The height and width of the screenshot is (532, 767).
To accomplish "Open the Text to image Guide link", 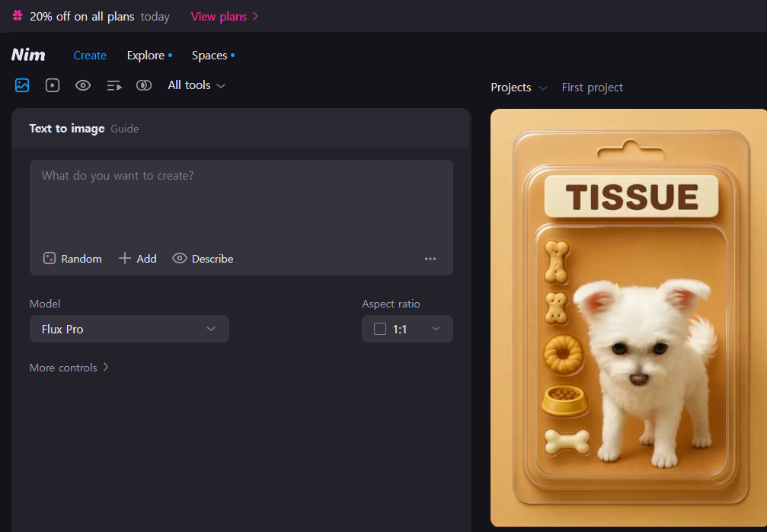I will (125, 129).
